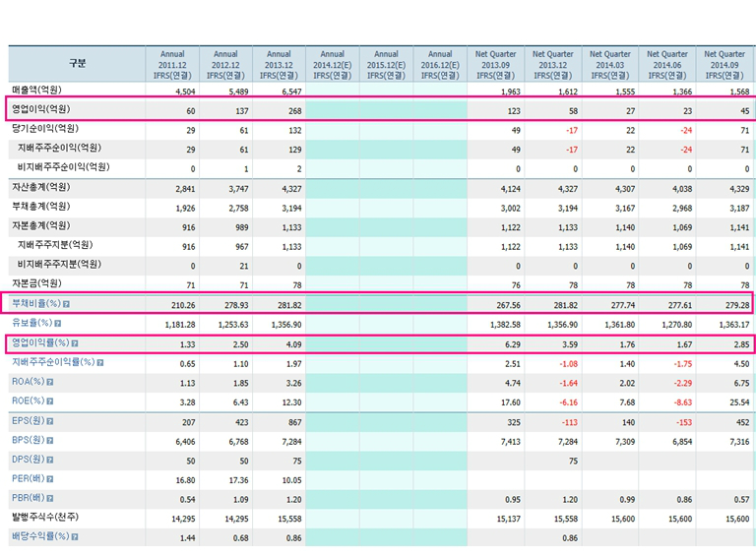Open the help icon for 영업이익률(%)
Viewport: 756px width, 556px height.
tap(75, 342)
